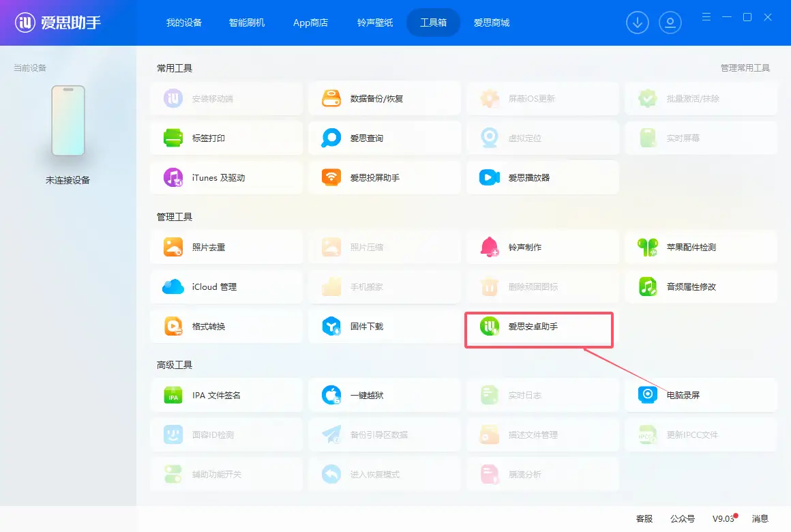Switch to the 我的设备 tab

click(184, 23)
